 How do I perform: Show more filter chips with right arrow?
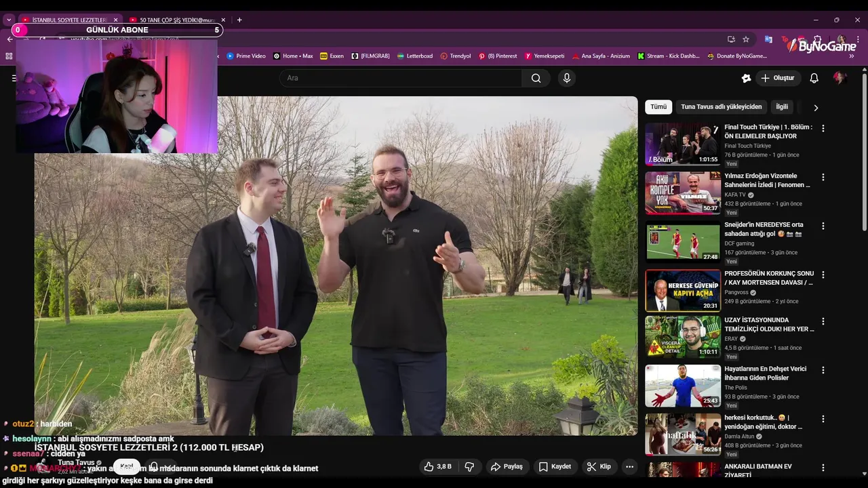[x=816, y=108]
